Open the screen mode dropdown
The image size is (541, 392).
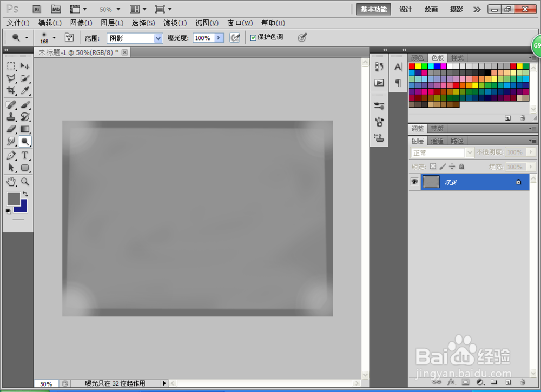(x=163, y=9)
